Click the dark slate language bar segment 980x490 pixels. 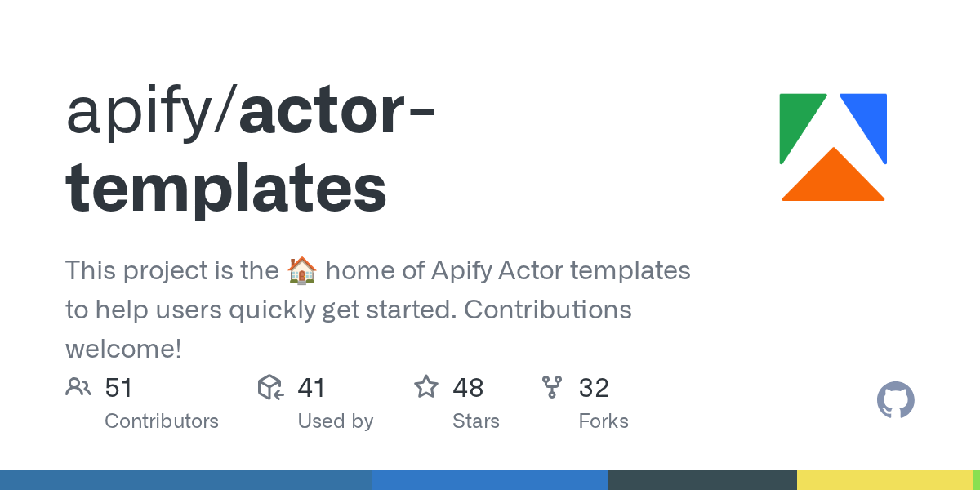pyautogui.click(x=702, y=480)
